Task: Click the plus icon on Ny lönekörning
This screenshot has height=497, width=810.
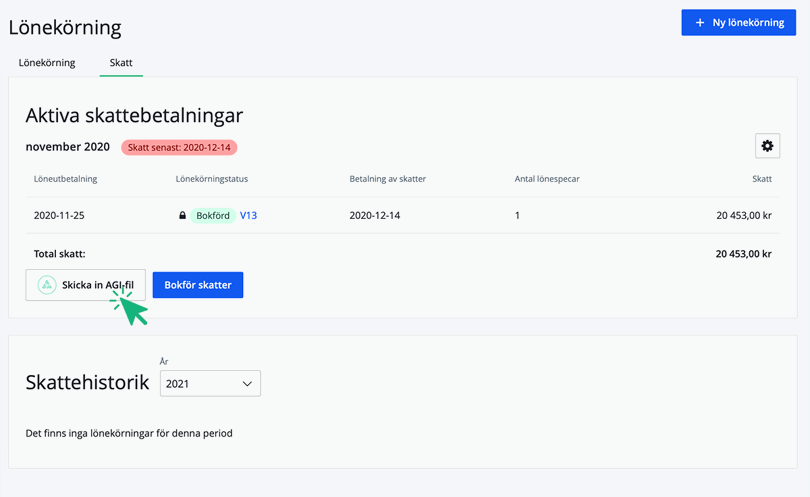Action: (700, 22)
